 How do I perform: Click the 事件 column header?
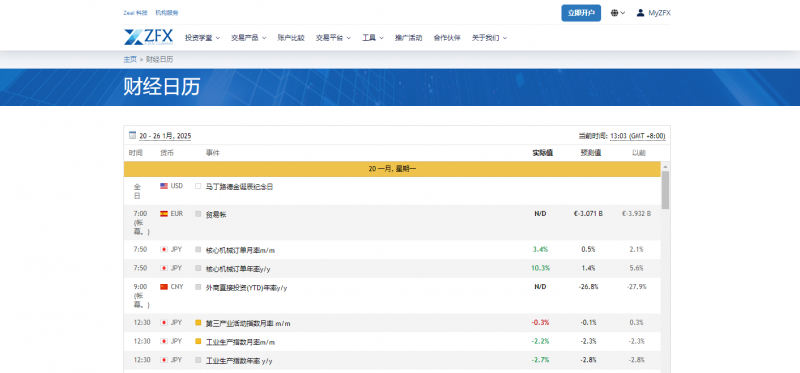(x=212, y=153)
